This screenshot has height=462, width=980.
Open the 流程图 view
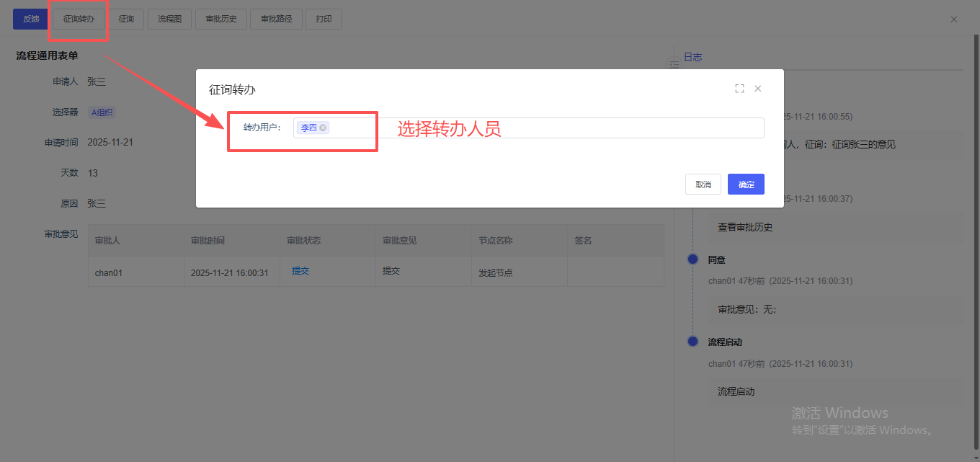click(169, 19)
